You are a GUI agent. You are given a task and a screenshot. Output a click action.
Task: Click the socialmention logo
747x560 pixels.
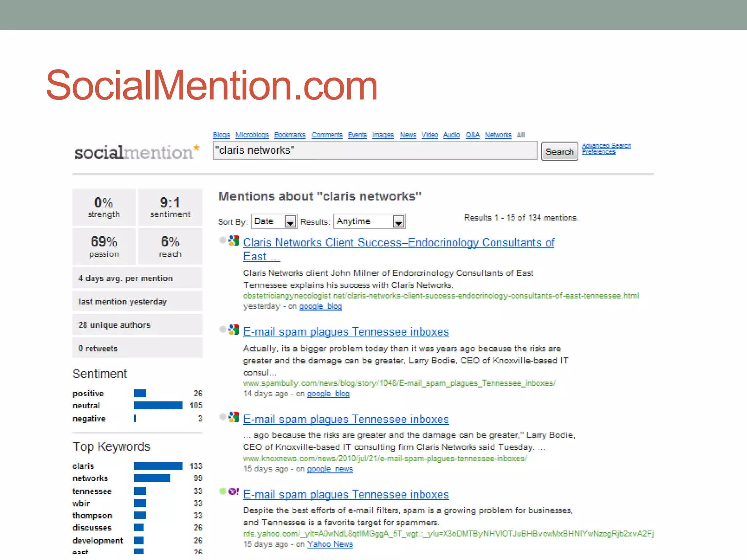pos(137,152)
